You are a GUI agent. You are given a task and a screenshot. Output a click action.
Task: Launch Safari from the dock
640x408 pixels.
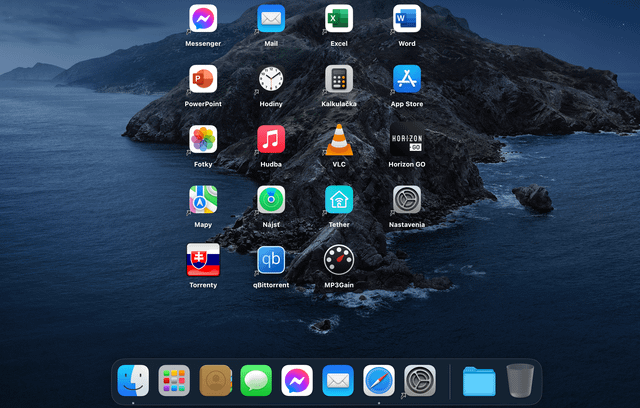(x=379, y=380)
